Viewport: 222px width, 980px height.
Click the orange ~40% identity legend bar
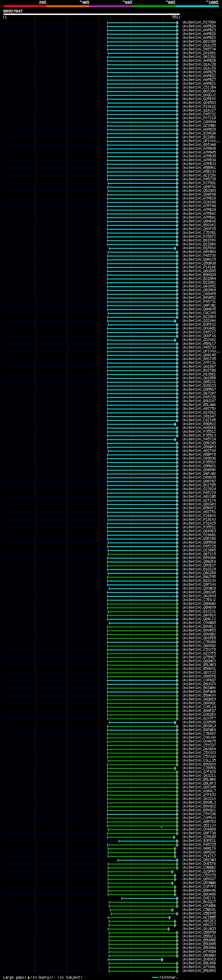click(68, 6)
